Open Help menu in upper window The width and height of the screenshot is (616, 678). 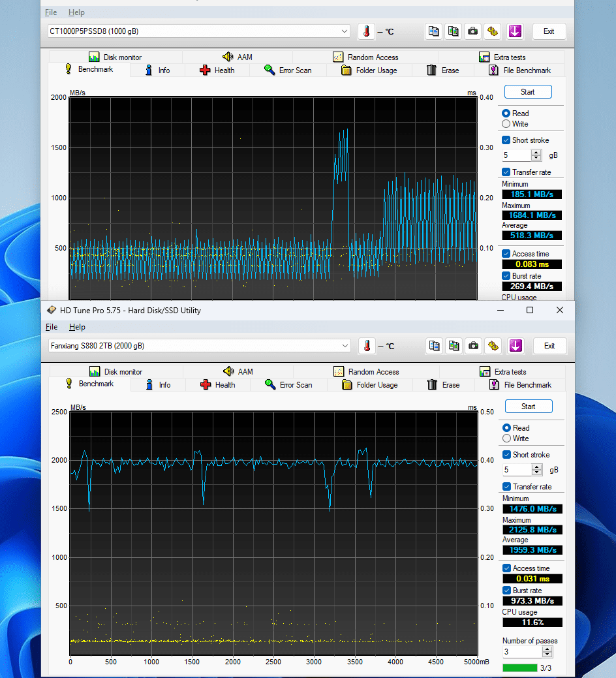click(x=76, y=12)
